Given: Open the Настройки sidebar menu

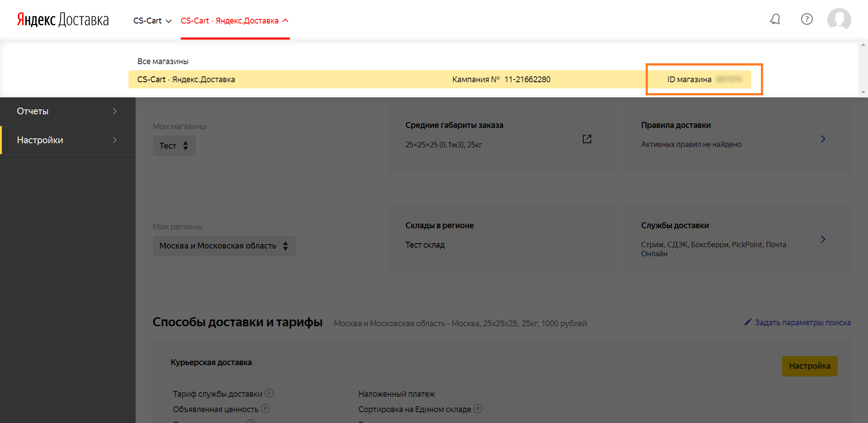Looking at the screenshot, I should tap(67, 140).
